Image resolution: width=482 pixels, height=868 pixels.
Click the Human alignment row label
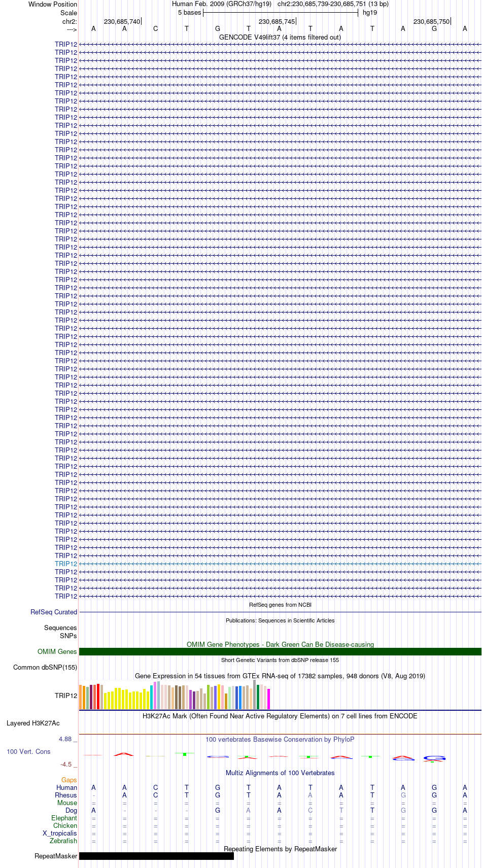[x=66, y=788]
